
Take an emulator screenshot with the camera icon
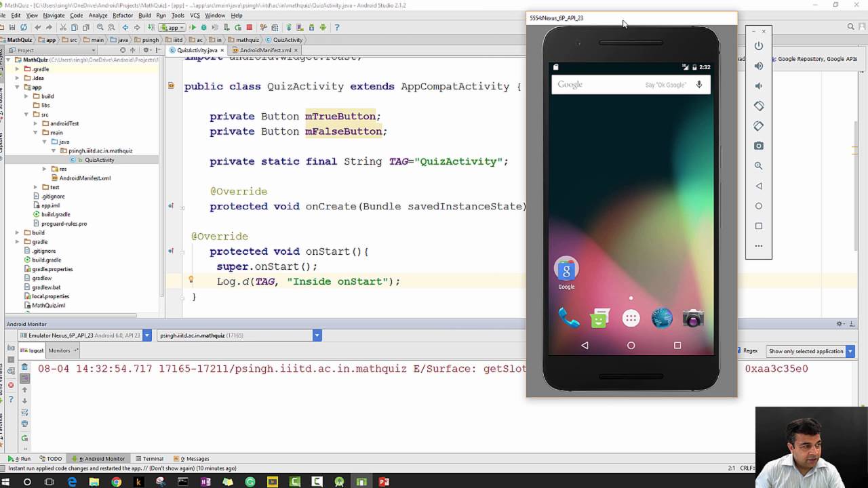click(x=759, y=146)
